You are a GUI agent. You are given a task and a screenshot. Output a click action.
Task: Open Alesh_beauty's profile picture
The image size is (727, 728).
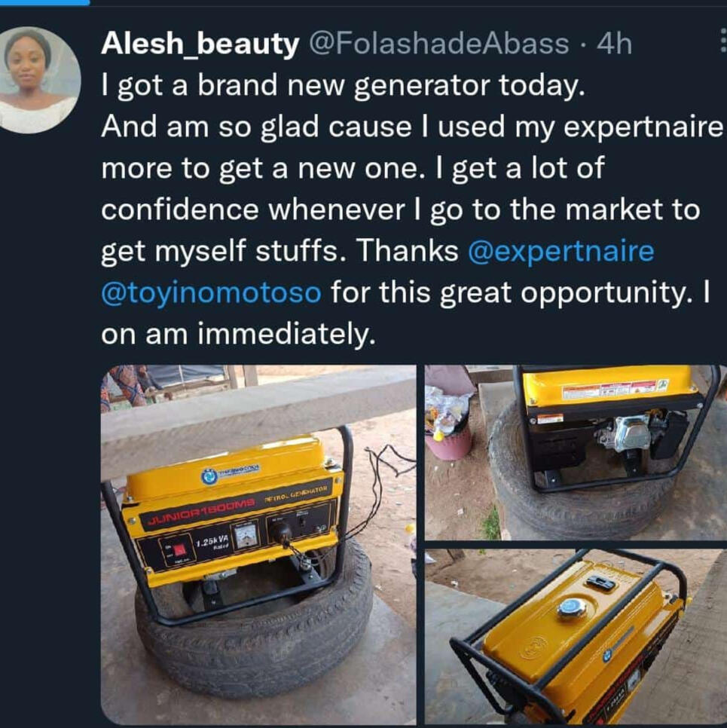(x=39, y=80)
